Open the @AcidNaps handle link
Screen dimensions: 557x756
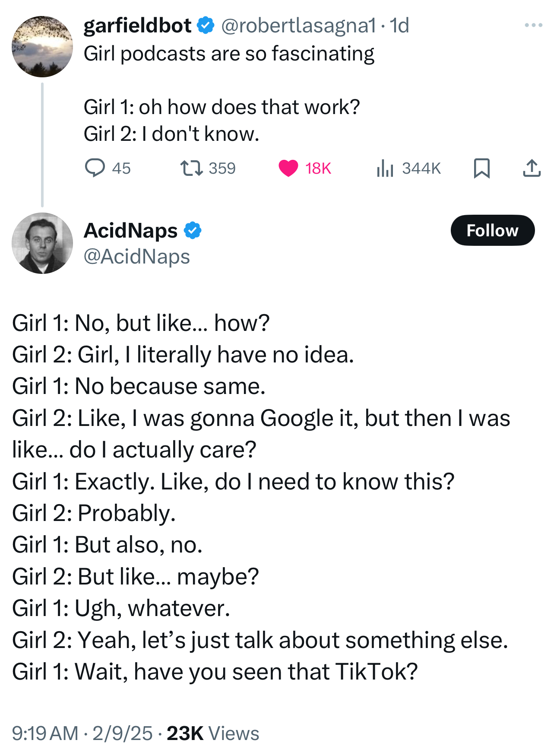tap(136, 257)
